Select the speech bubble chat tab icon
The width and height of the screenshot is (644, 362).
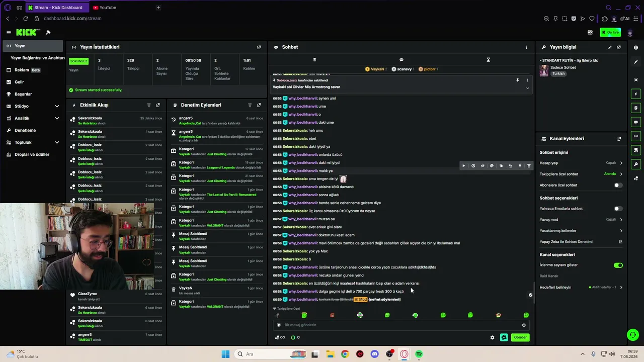pyautogui.click(x=401, y=60)
